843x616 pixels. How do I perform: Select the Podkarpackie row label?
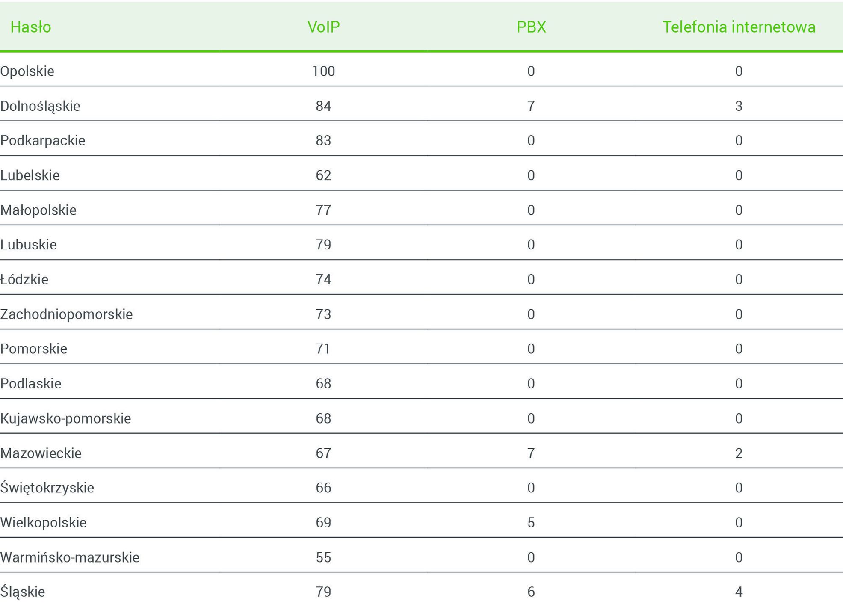(43, 140)
